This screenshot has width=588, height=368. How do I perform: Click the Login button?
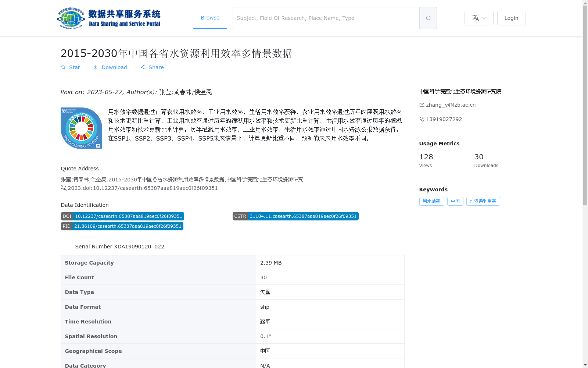(511, 18)
